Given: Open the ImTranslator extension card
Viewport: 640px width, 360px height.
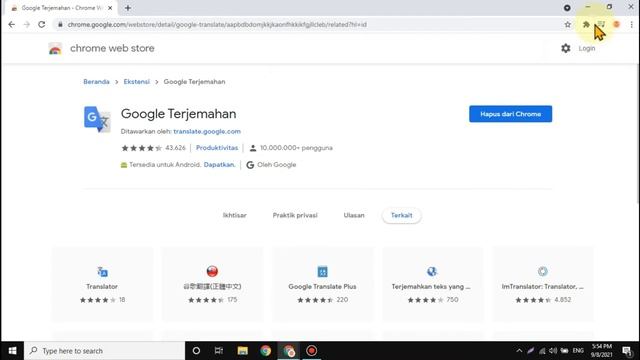Looking at the screenshot, I should [543, 284].
